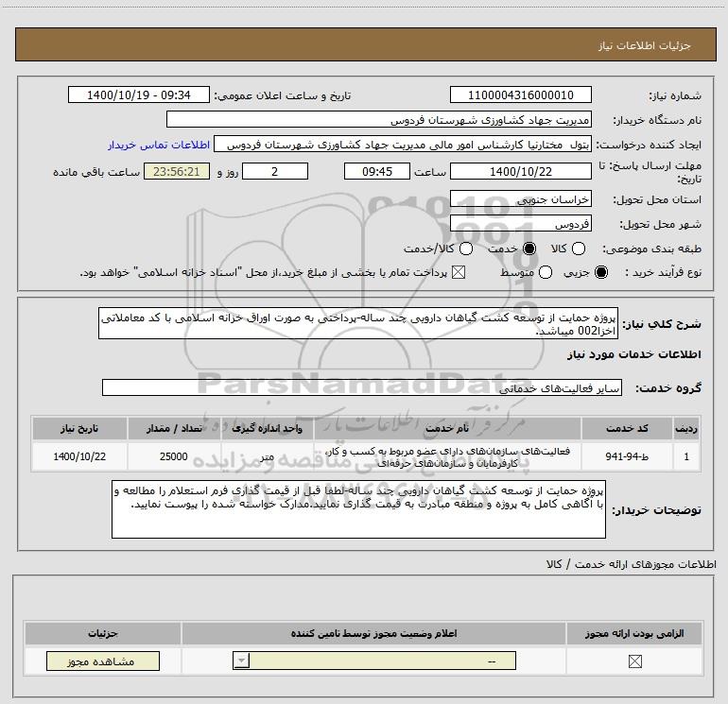Viewport: 728px width, 704px height.
Task: Click the announcement date field 1400/10/19 - 09:34
Action: [139, 94]
